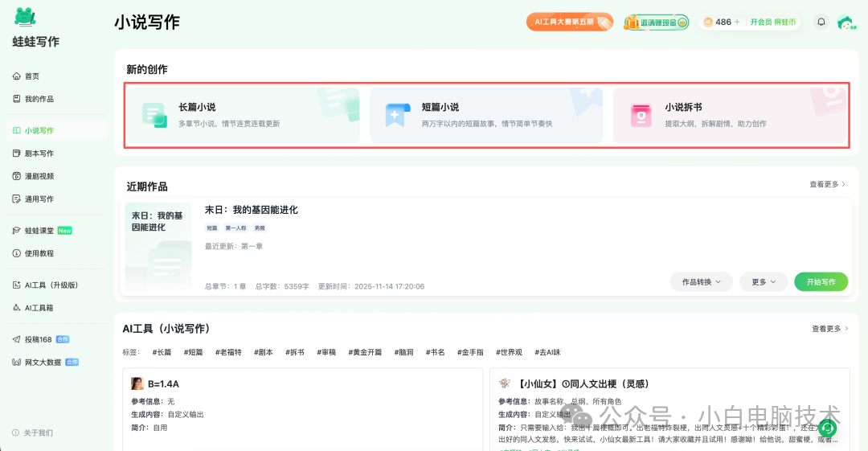Filter by the #长篇 tag
Screen dimensions: 868x451
pos(162,352)
